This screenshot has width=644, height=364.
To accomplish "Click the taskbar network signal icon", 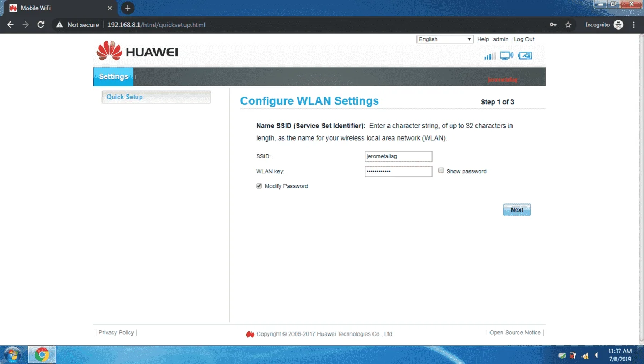I will pos(585,355).
